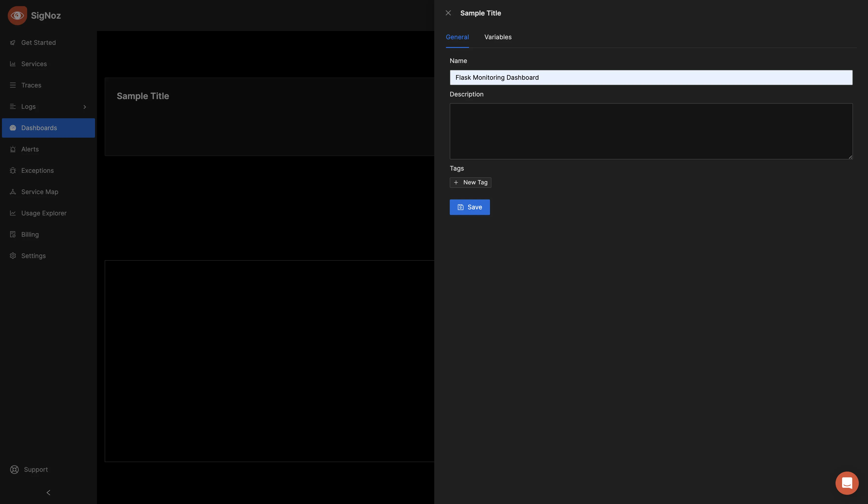Open Settings from the sidebar

click(48, 256)
